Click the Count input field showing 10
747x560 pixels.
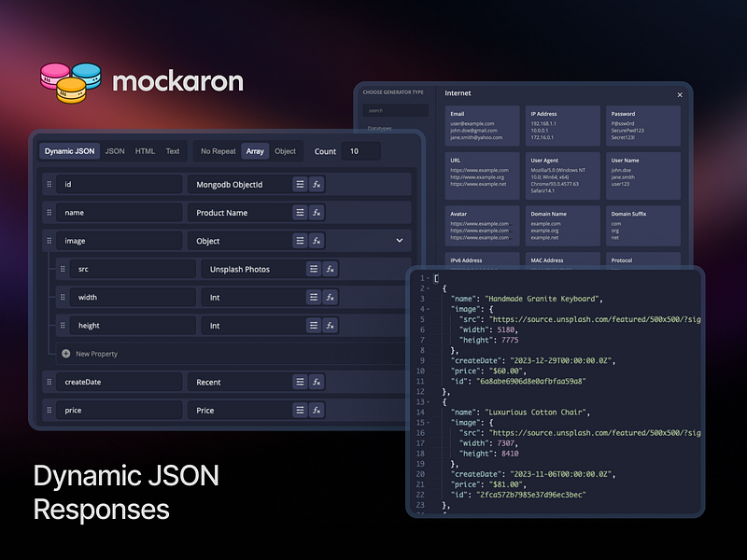tap(360, 151)
